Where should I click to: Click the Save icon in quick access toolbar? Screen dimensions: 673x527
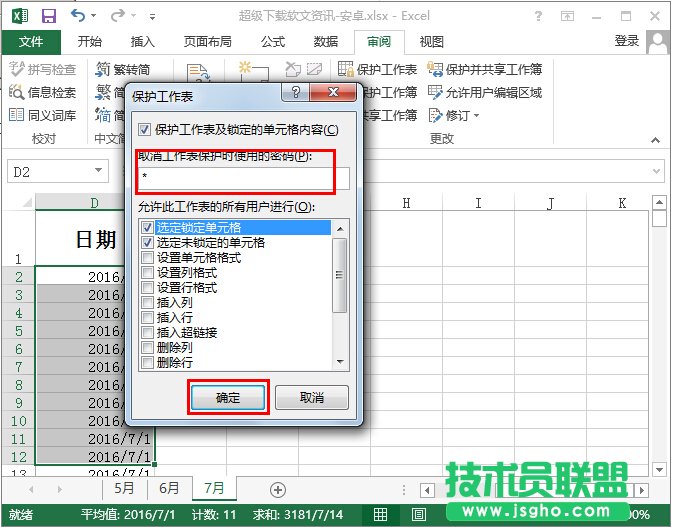49,16
